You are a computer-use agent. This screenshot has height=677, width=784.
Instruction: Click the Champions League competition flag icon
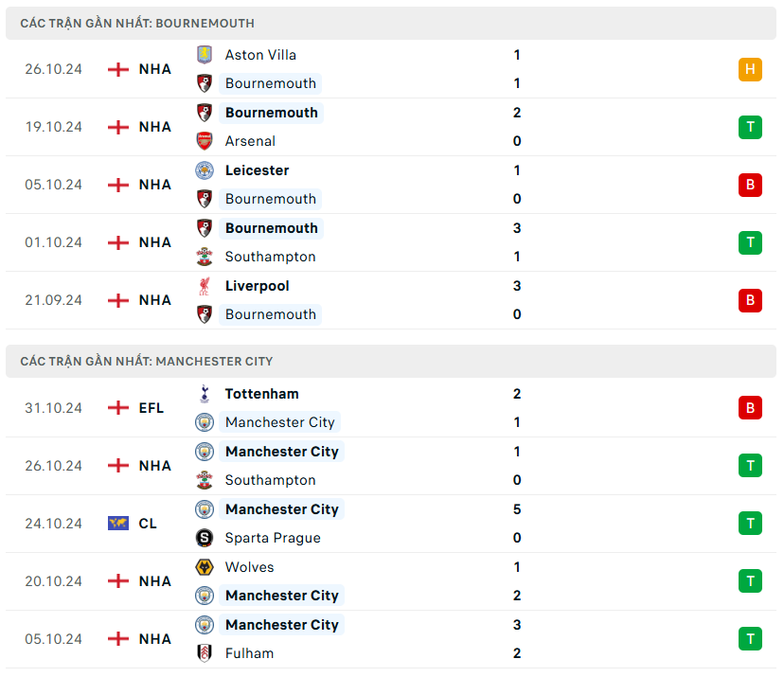tap(118, 524)
